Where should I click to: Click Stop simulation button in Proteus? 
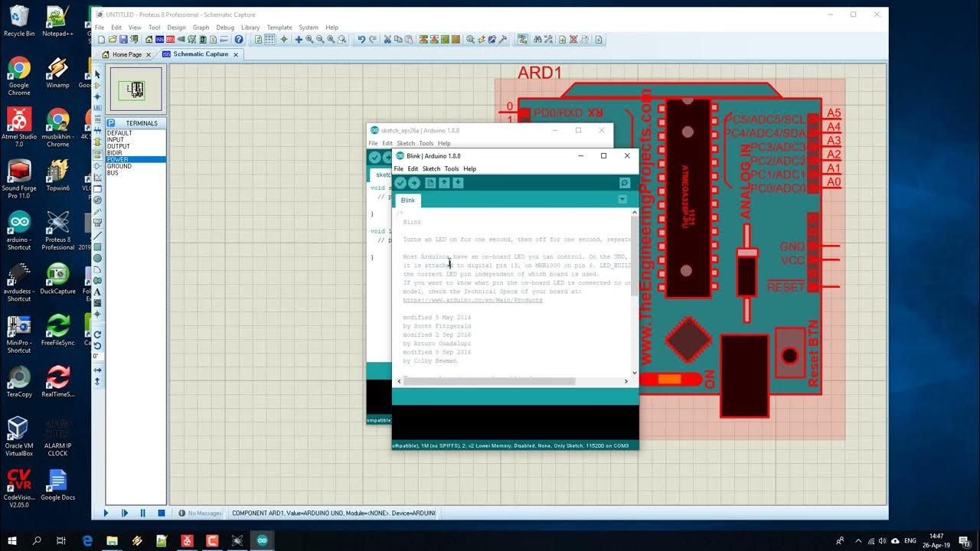click(161, 513)
